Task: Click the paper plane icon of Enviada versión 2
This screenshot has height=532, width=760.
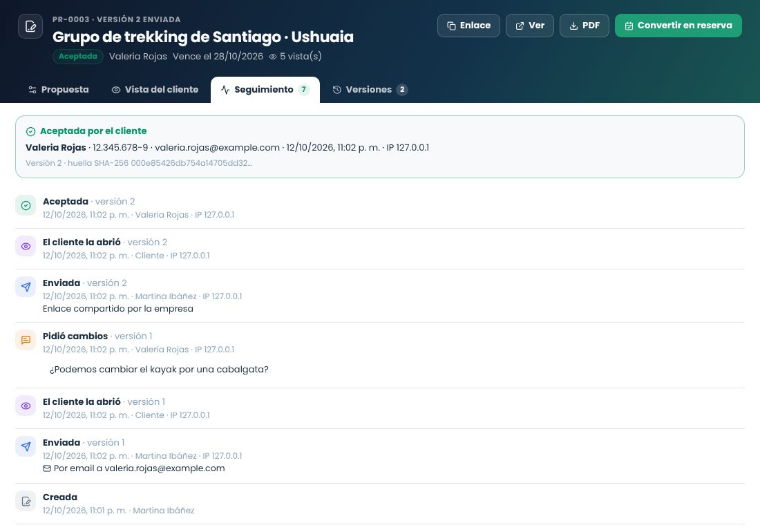Action: pyautogui.click(x=26, y=287)
